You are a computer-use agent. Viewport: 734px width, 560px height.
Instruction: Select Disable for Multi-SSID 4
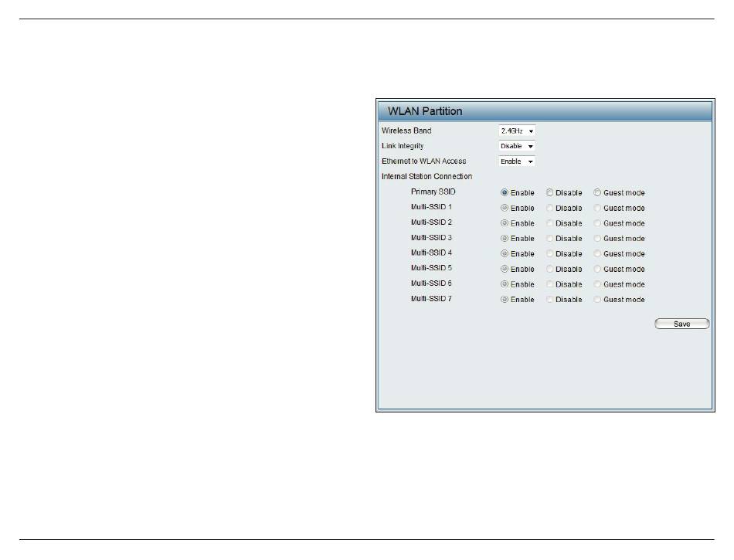549,253
